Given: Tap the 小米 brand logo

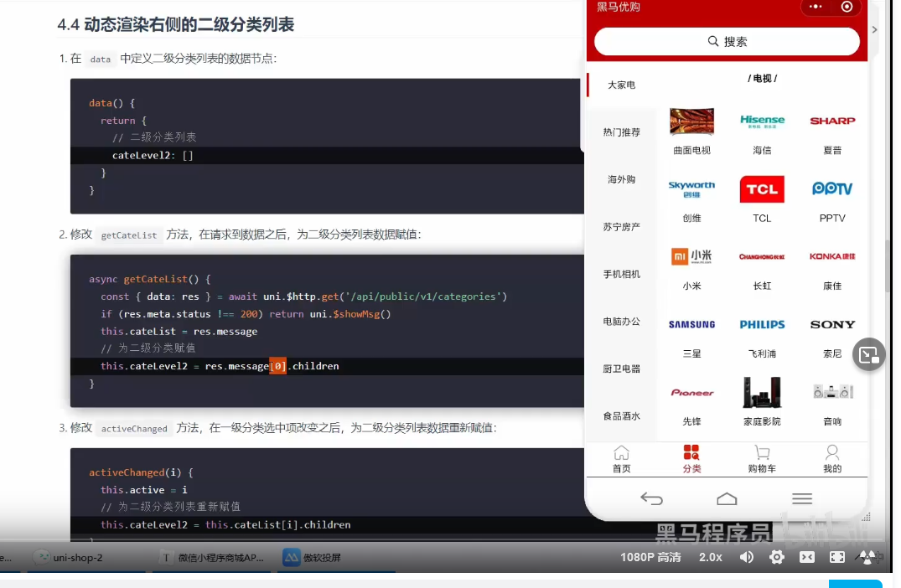Looking at the screenshot, I should [x=691, y=256].
